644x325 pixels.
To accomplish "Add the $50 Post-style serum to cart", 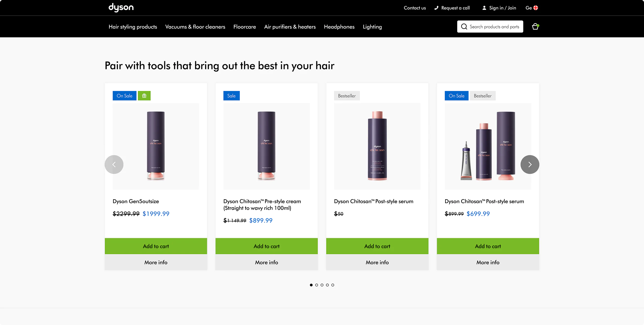I will coord(377,246).
